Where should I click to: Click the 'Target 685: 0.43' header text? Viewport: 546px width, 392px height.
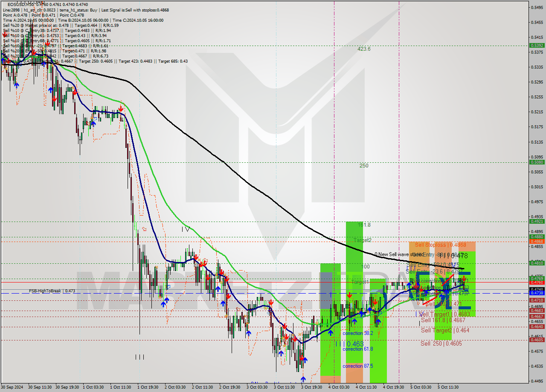pyautogui.click(x=173, y=61)
